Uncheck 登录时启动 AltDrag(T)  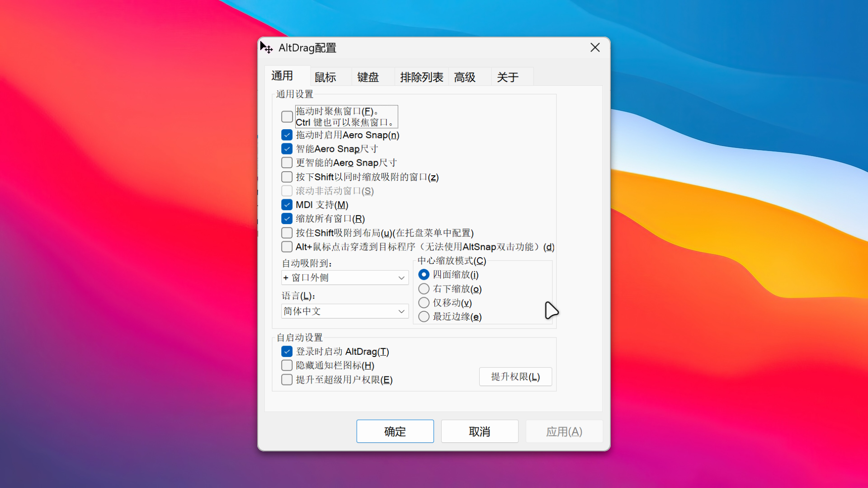pos(287,352)
